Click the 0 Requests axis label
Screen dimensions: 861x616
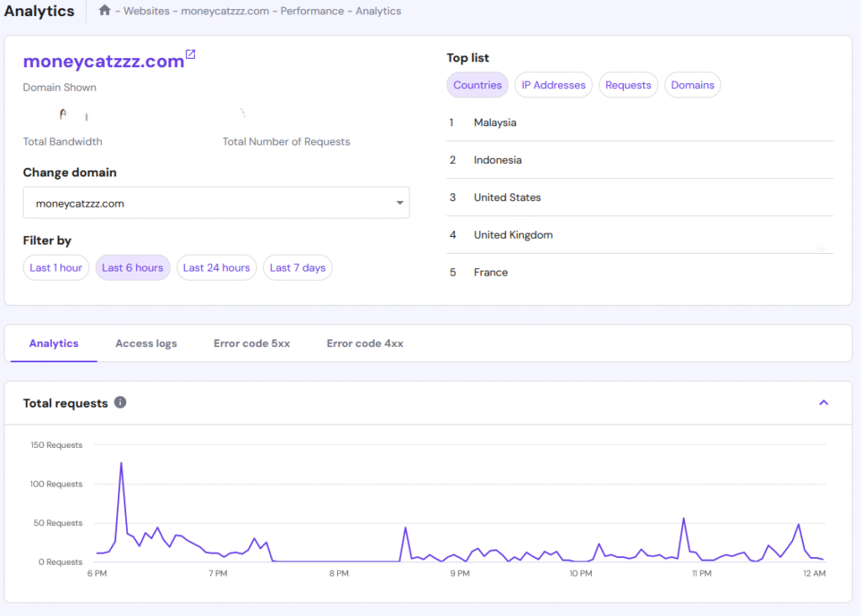(x=61, y=561)
